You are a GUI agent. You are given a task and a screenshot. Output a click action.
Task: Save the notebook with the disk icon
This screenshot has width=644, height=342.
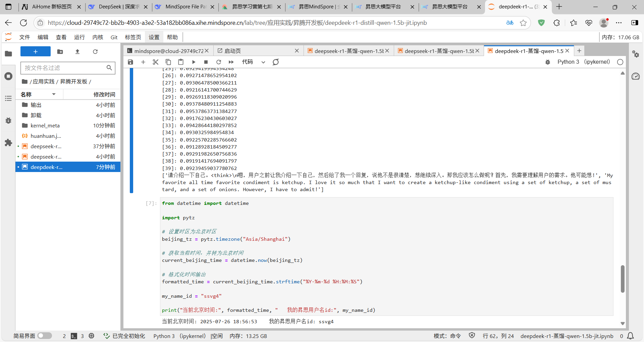[130, 62]
